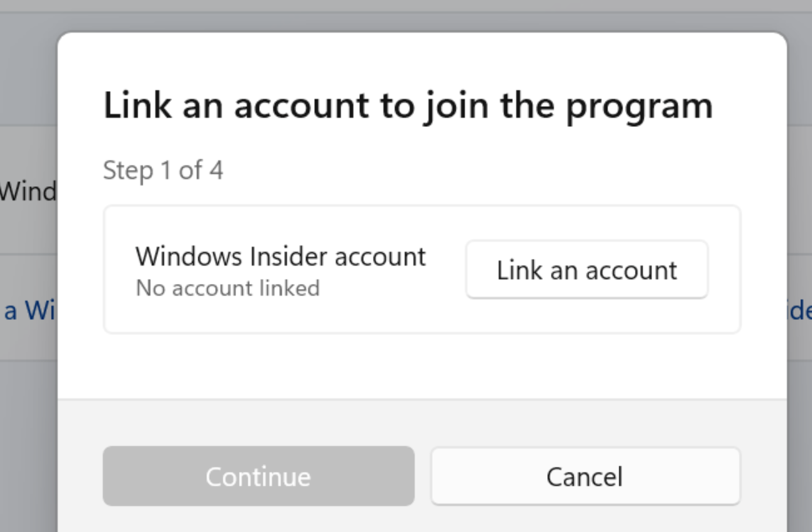The image size is (812, 532).
Task: Click the dimmed strip above the dialog
Action: click(406, 16)
